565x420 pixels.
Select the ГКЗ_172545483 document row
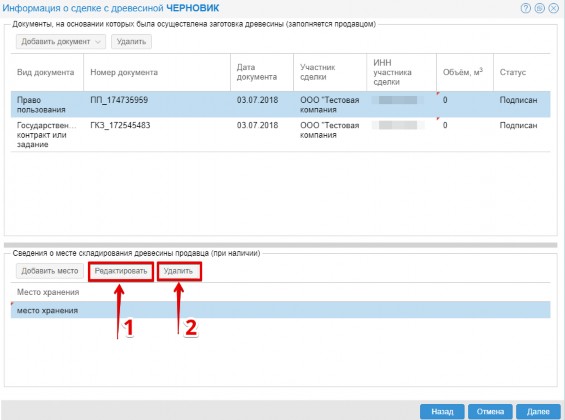click(280, 134)
